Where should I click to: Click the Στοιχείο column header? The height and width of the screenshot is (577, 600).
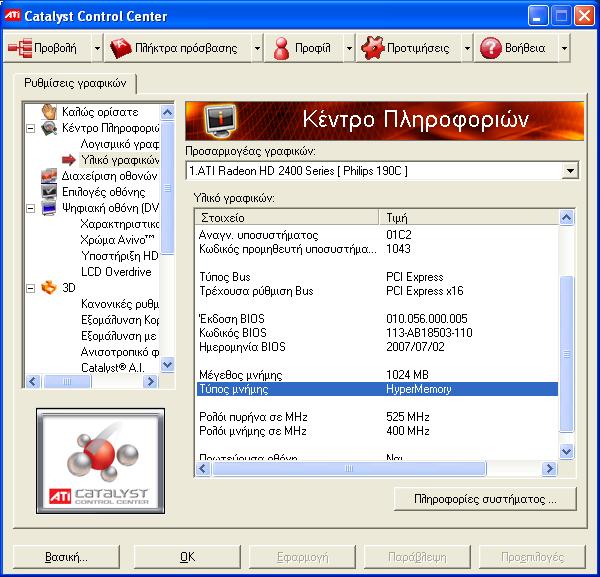pos(287,217)
